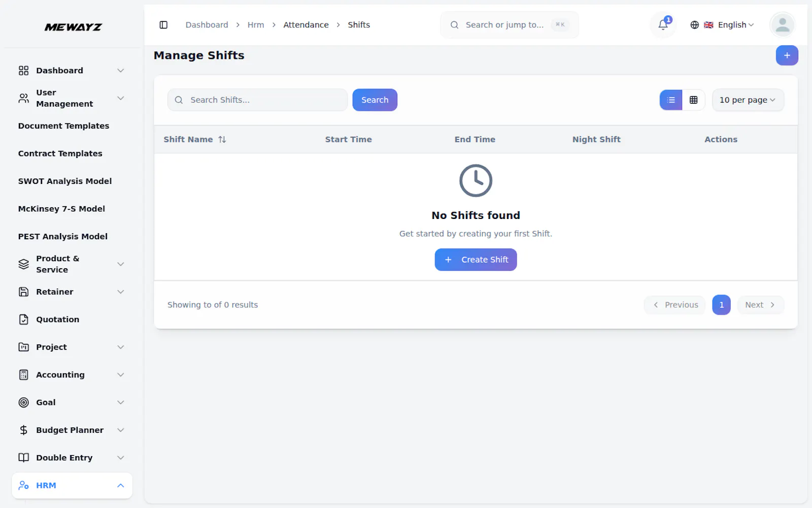Open the English language dropdown

pyautogui.click(x=735, y=25)
